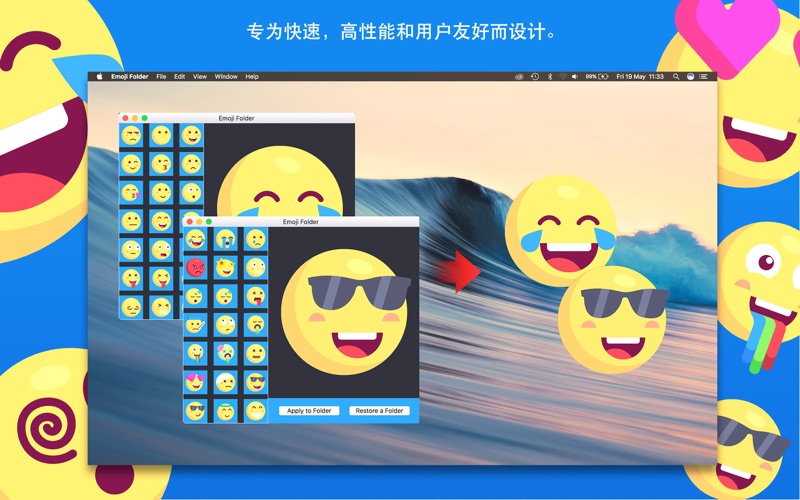The height and width of the screenshot is (500, 800).
Task: Open Spotlight search magnifier
Action: pyautogui.click(x=676, y=77)
